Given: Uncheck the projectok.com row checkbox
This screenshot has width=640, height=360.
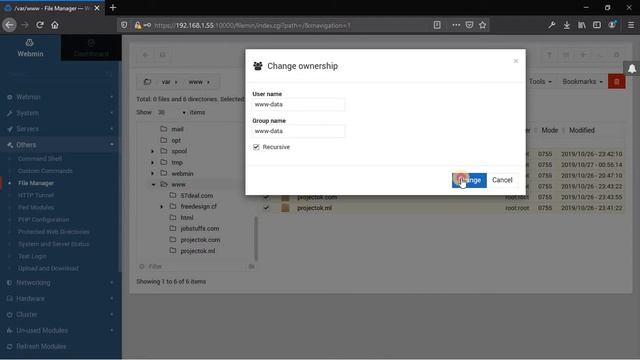Looking at the screenshot, I should 266,197.
